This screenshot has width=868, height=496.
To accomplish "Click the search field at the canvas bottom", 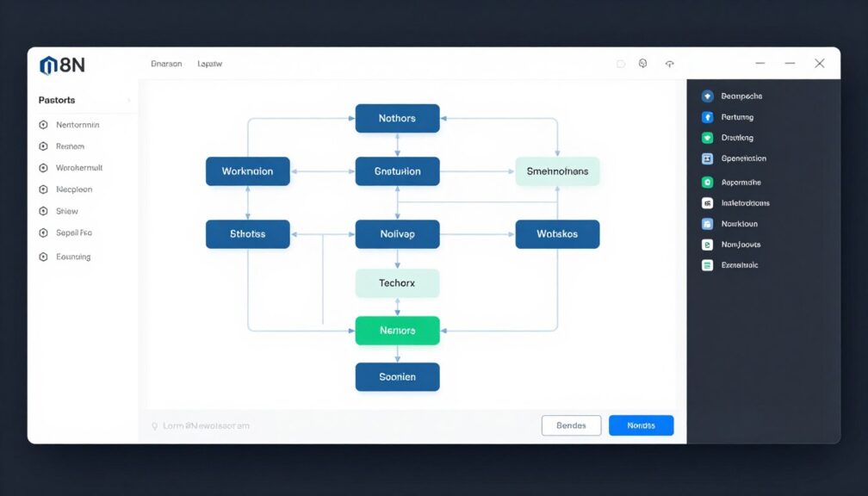I will [x=202, y=425].
